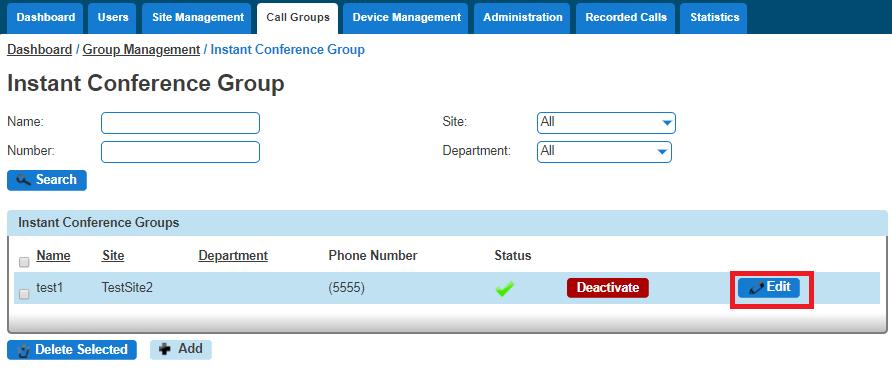Open the Dashboard tab

pyautogui.click(x=46, y=18)
